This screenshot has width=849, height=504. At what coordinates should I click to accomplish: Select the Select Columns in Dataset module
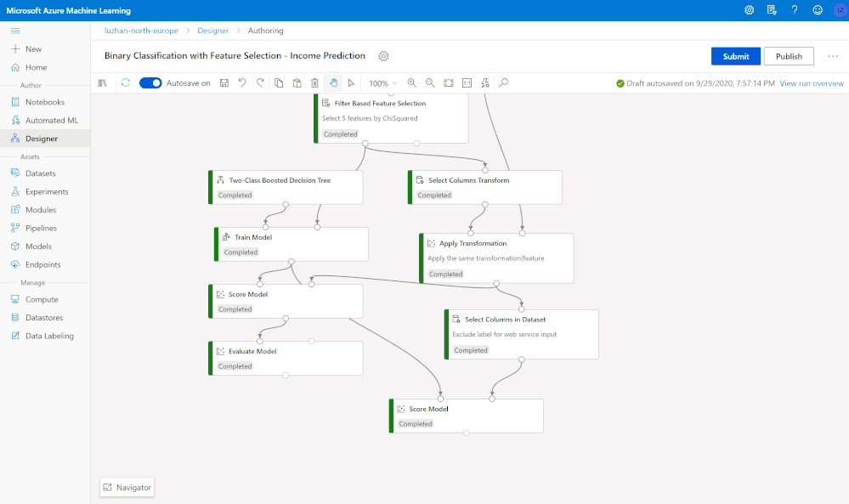coord(522,335)
